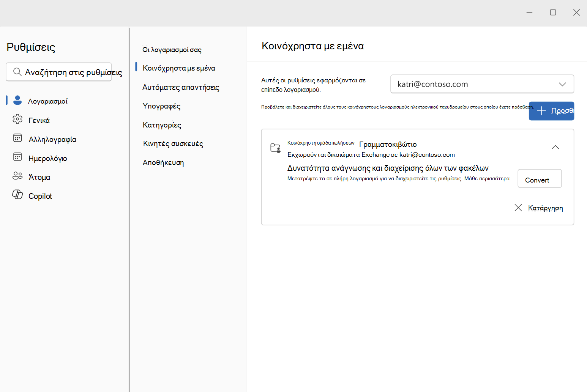Click text Δυνατότητα ανάγνωσης και διαχείρισης όλων των φακέλων
This screenshot has width=587, height=392.
tap(388, 168)
